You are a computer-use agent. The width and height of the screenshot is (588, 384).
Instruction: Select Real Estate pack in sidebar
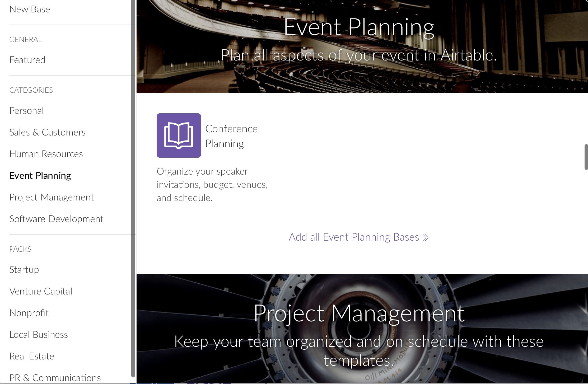(x=32, y=356)
